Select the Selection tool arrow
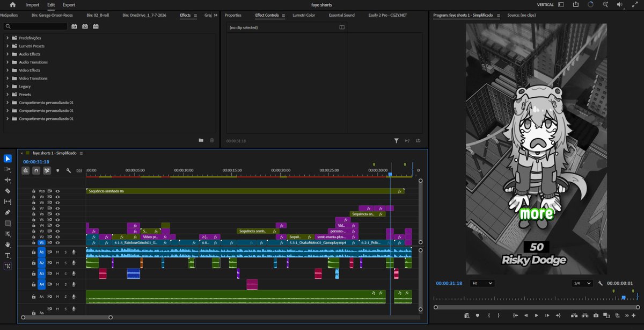Screen dimensions: 644x330 8,159
